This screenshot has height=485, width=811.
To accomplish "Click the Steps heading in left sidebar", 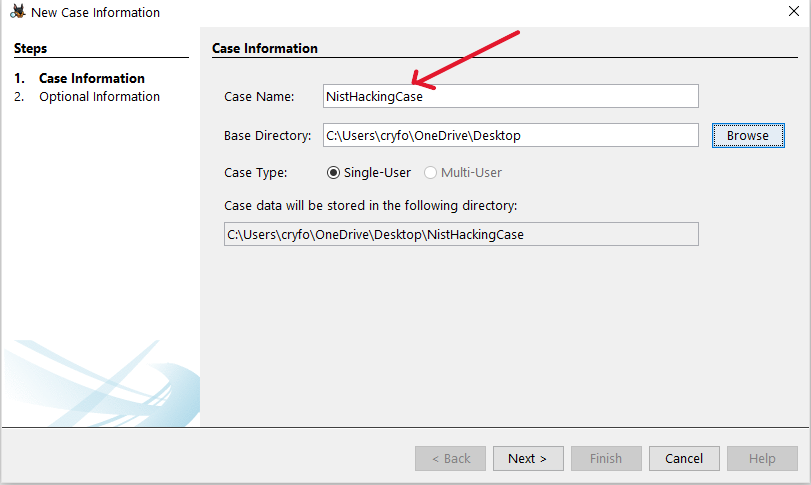I will (x=30, y=48).
